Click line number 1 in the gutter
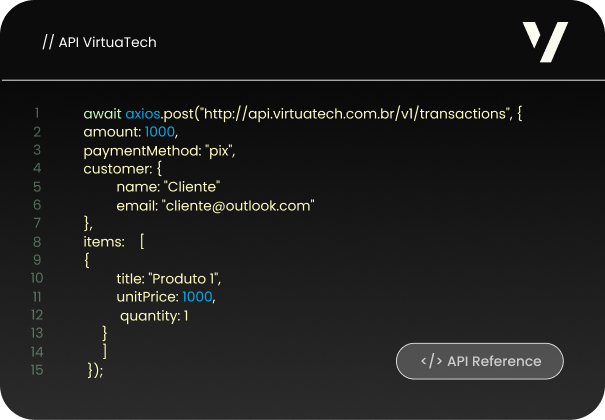 tap(37, 114)
